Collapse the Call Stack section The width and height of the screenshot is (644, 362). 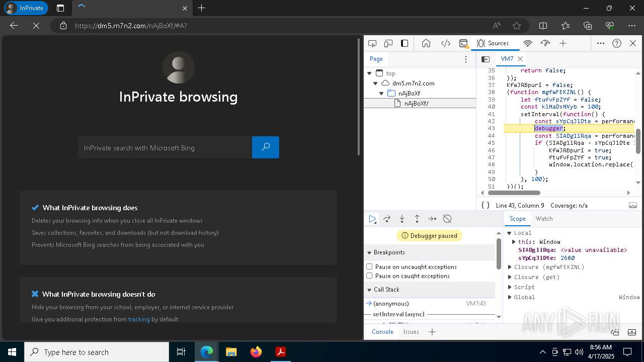(369, 290)
